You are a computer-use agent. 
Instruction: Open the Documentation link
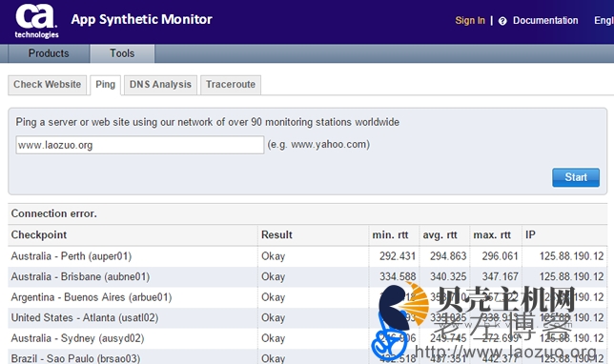pyautogui.click(x=545, y=20)
